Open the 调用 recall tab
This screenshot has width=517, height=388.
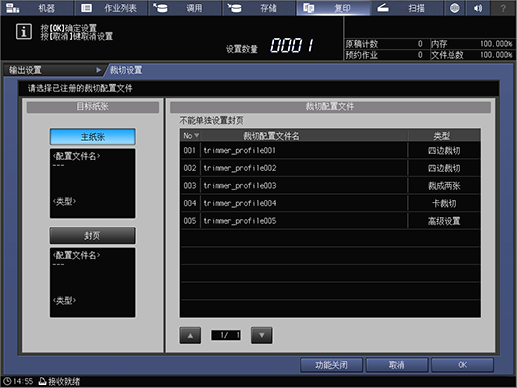[x=185, y=8]
